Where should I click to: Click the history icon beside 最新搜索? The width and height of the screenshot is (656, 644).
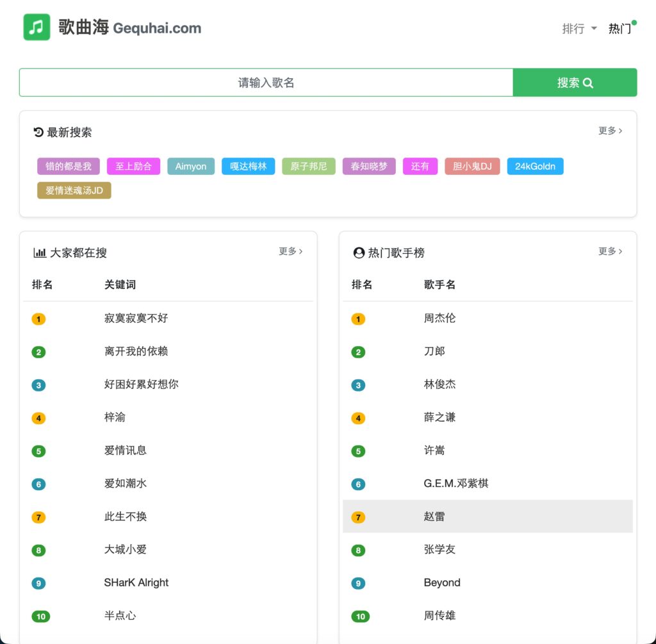[38, 132]
